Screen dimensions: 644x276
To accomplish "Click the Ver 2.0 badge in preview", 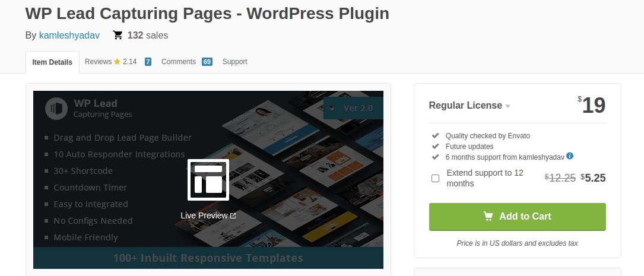I will coord(353,108).
